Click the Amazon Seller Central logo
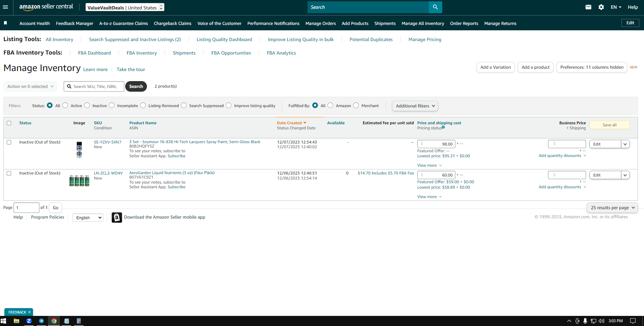 46,7
